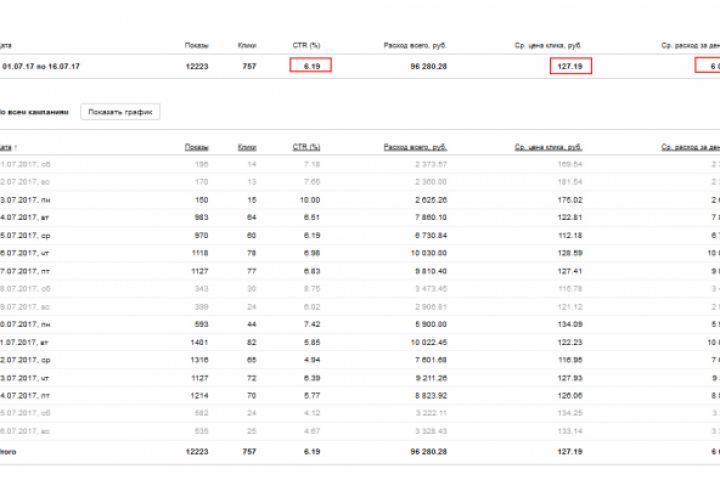Click underlined Ср. цена клика, руб. header
Screen dimensions: 720x480
[x=548, y=147]
